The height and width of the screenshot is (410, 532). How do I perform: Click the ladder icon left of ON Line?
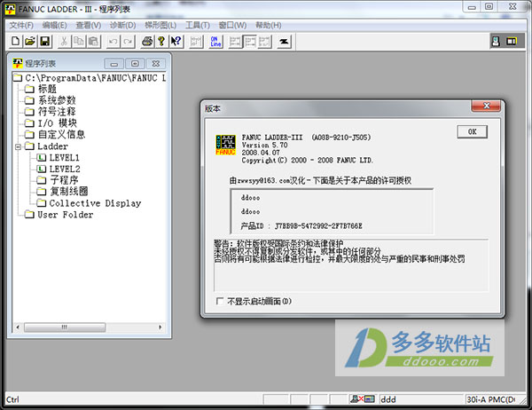tap(196, 41)
